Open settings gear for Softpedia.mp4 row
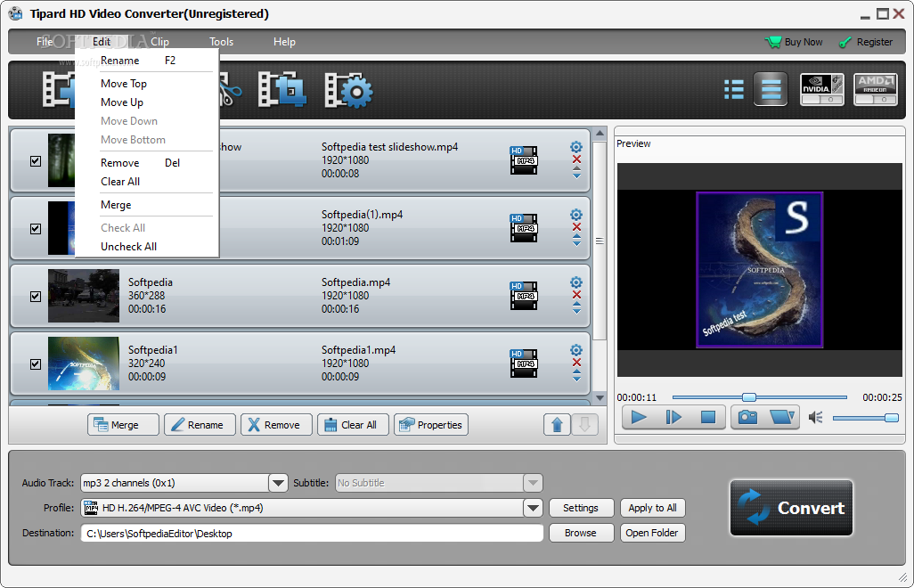Viewport: 914px width, 588px height. pyautogui.click(x=575, y=282)
